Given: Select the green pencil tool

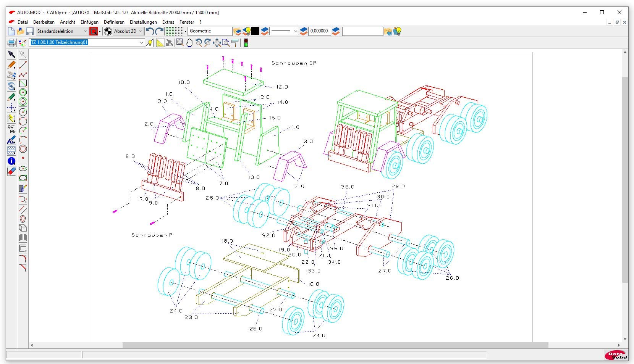Looking at the screenshot, I should (11, 97).
